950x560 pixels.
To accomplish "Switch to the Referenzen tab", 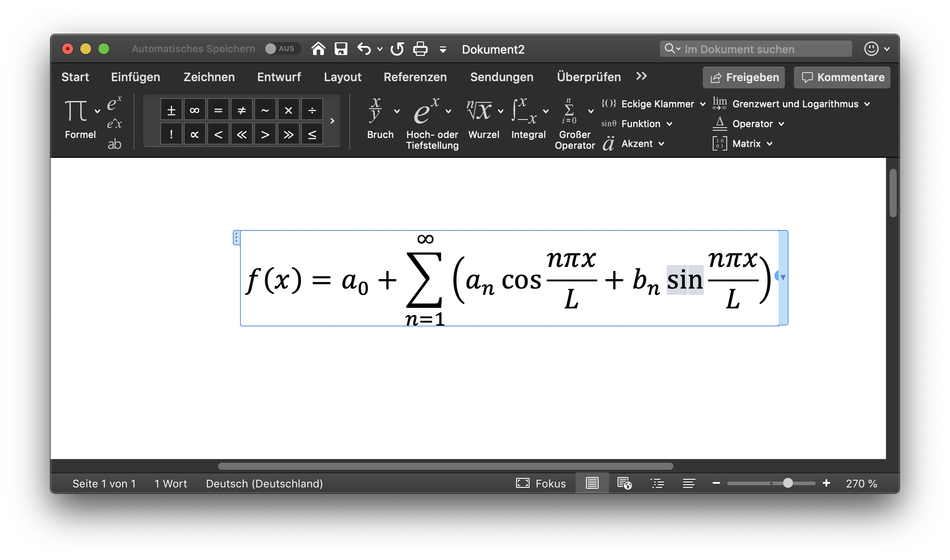I will (x=415, y=77).
